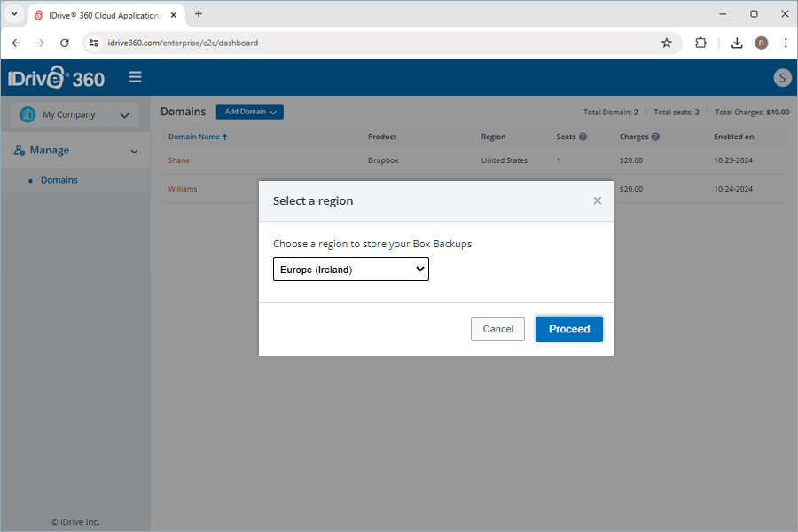Click the Total Domain: 2 text
Viewport: 798px width, 532px height.
pyautogui.click(x=611, y=112)
